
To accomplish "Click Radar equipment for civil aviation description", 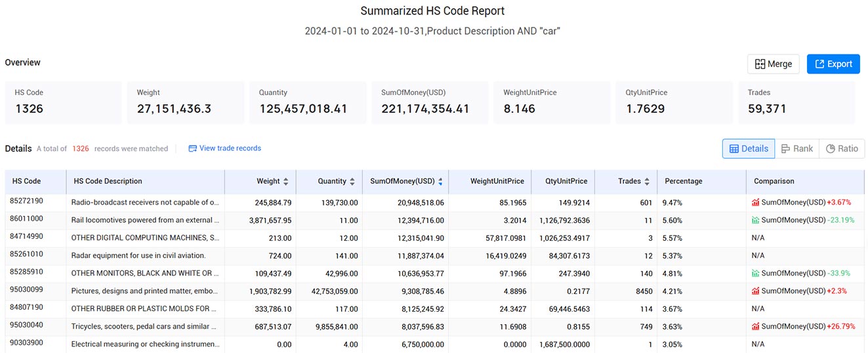I will 138,256.
